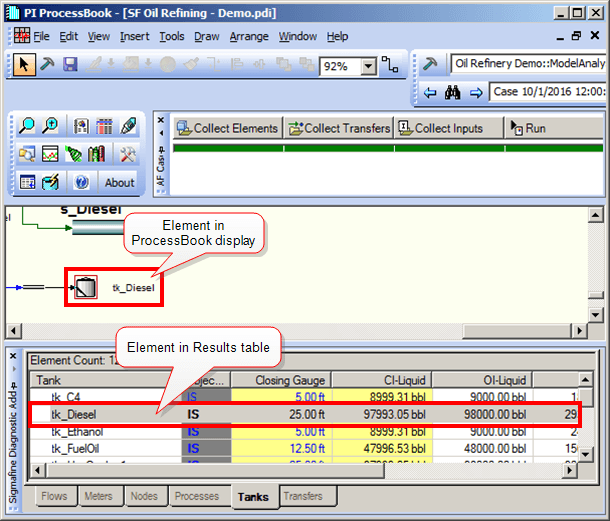The image size is (610, 521).
Task: Click the tk_Diesel tank symbol in display
Action: pyautogui.click(x=86, y=287)
